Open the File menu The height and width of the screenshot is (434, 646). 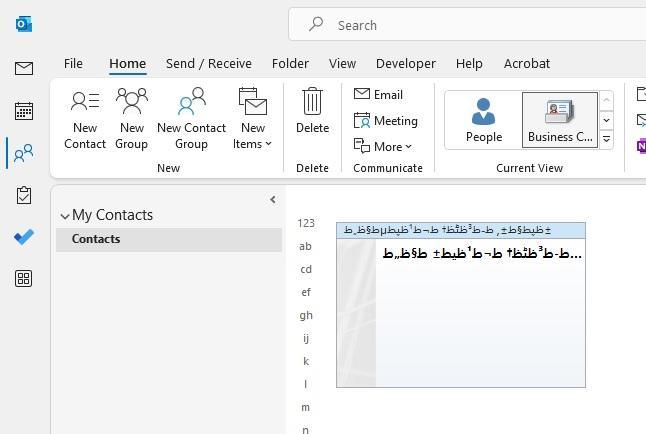pyautogui.click(x=73, y=63)
